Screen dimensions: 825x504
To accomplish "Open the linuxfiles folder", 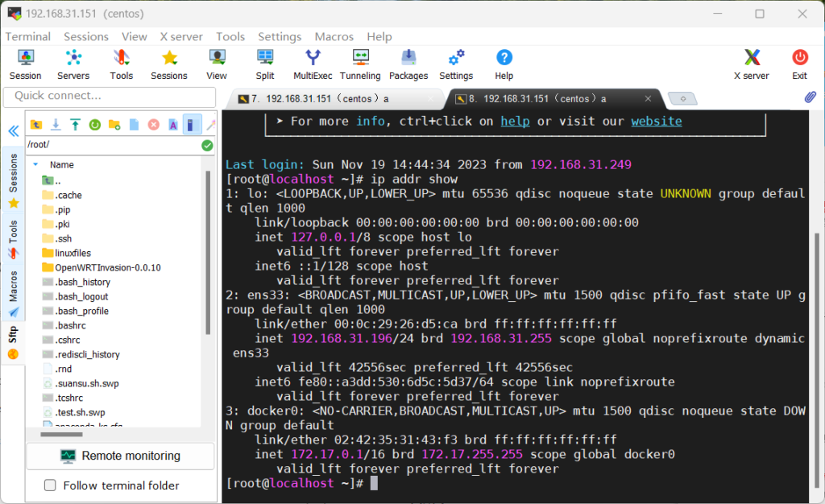I will (73, 253).
